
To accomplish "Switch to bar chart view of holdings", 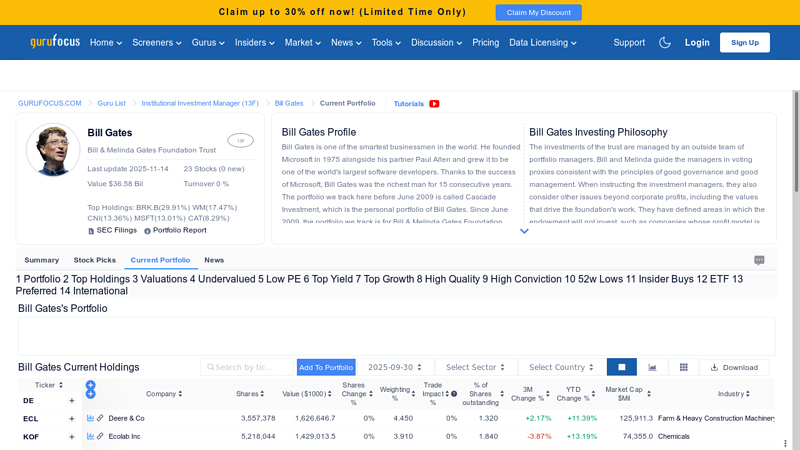I will click(x=652, y=367).
